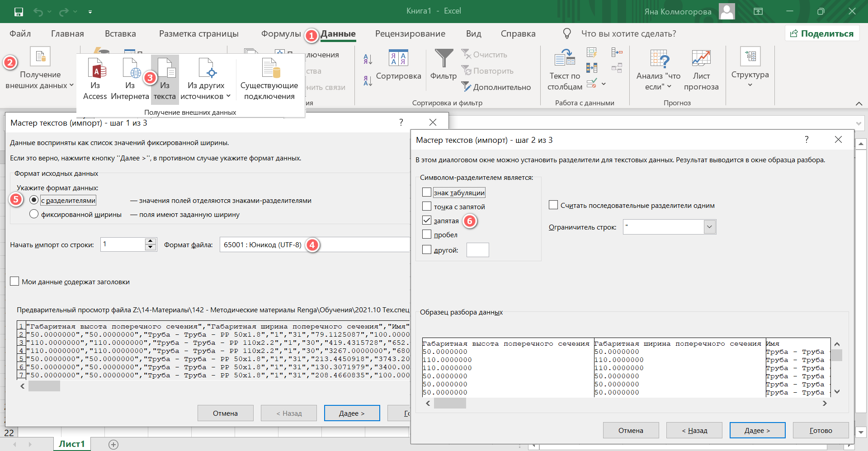Switch to the Главная tab
Image resolution: width=868 pixels, height=451 pixels.
coord(67,33)
